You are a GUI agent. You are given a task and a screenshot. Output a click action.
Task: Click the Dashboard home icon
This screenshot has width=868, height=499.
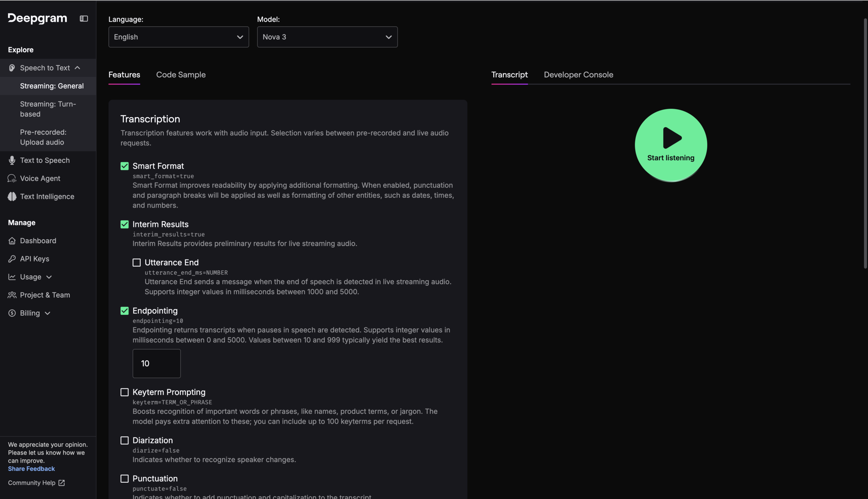tap(12, 241)
